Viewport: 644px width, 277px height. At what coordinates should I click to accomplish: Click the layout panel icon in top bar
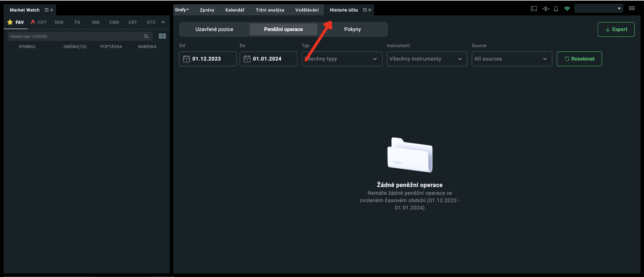(x=534, y=9)
